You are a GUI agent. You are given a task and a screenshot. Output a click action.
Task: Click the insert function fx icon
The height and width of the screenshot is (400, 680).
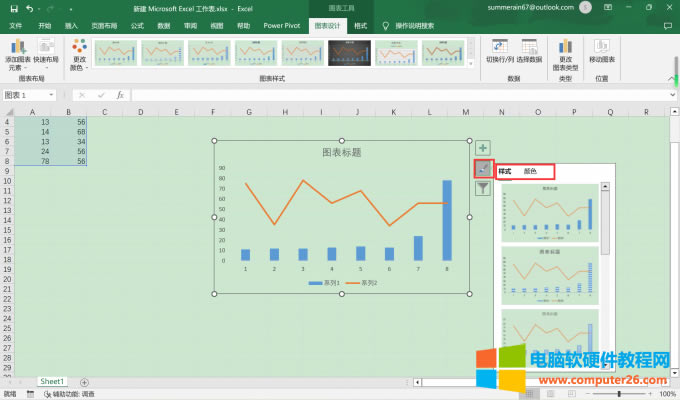tap(120, 95)
